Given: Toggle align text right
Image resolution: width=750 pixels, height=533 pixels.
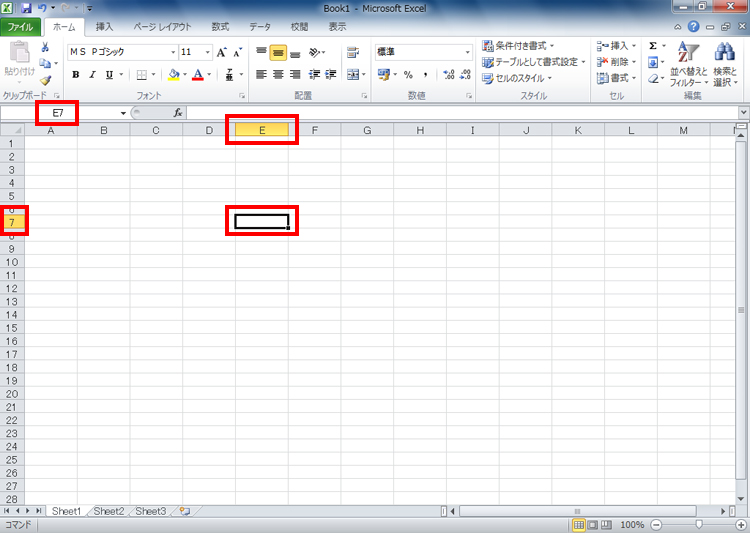Looking at the screenshot, I should [295, 75].
